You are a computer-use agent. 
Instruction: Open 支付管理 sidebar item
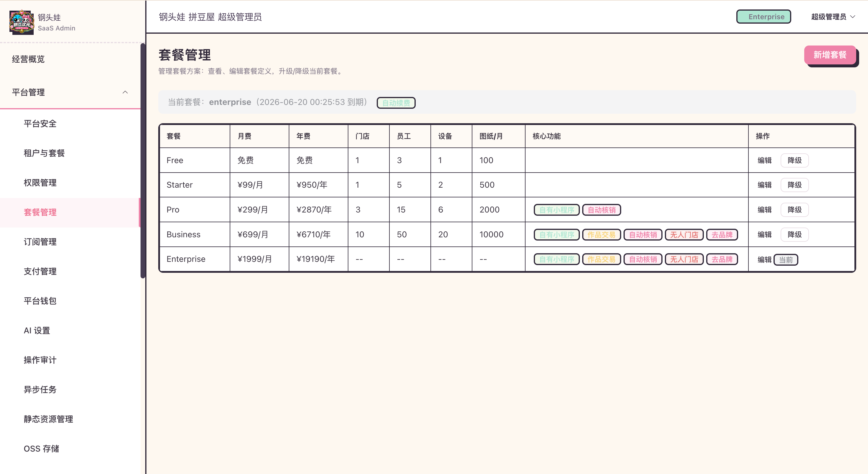coord(70,271)
